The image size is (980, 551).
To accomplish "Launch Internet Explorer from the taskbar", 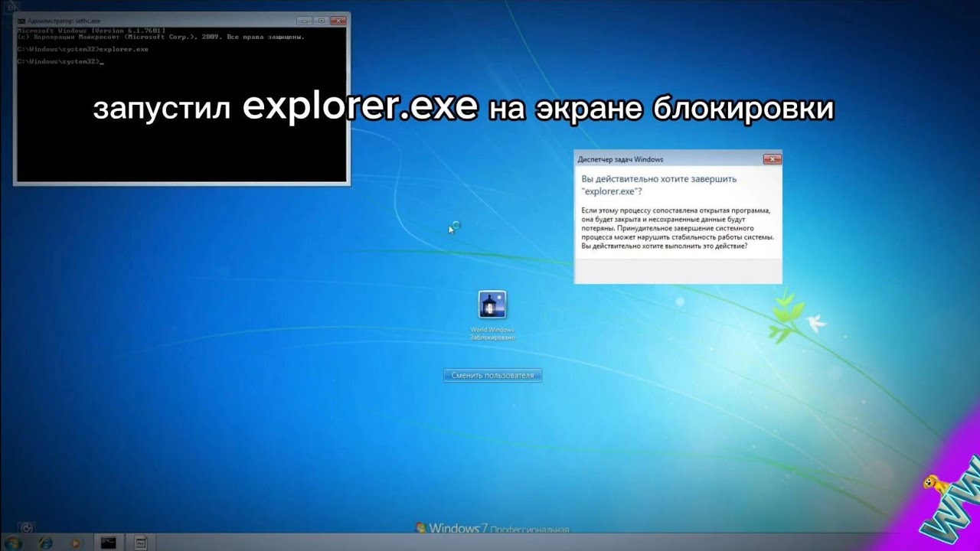I will pos(46,543).
